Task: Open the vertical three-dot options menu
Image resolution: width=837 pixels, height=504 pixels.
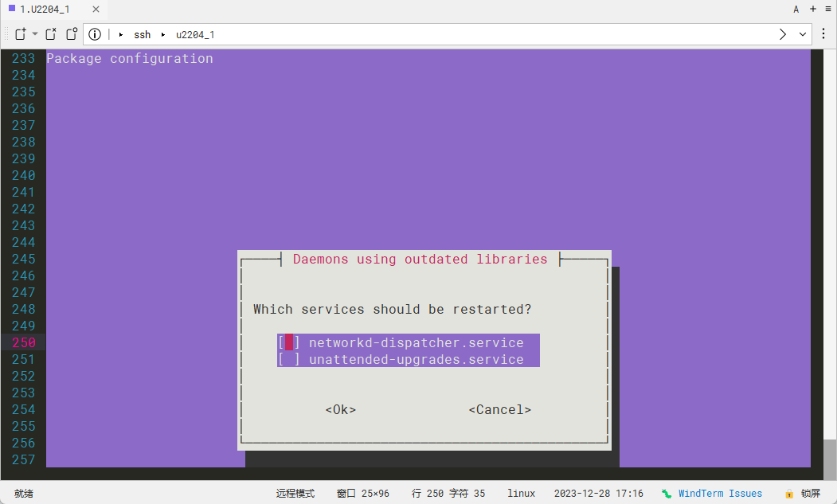Action: pyautogui.click(x=823, y=34)
